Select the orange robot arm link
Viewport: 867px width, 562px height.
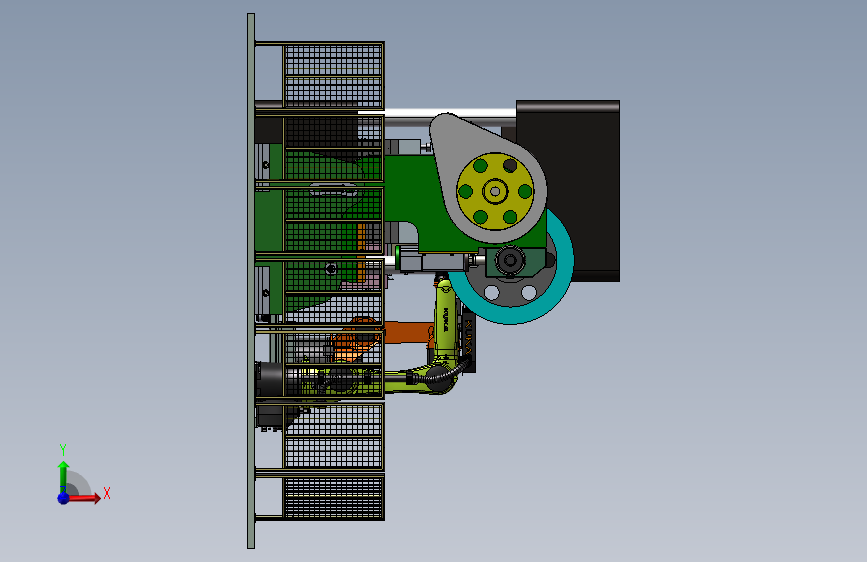(406, 332)
